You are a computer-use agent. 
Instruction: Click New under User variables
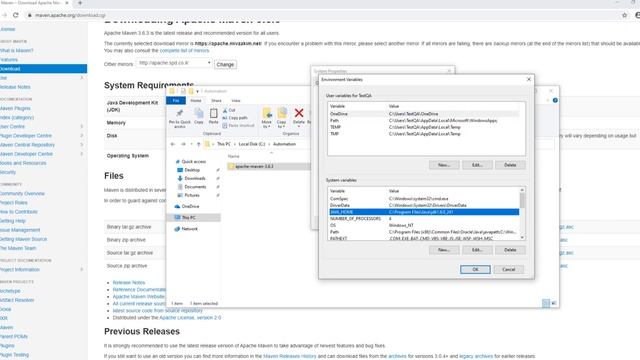click(x=444, y=165)
